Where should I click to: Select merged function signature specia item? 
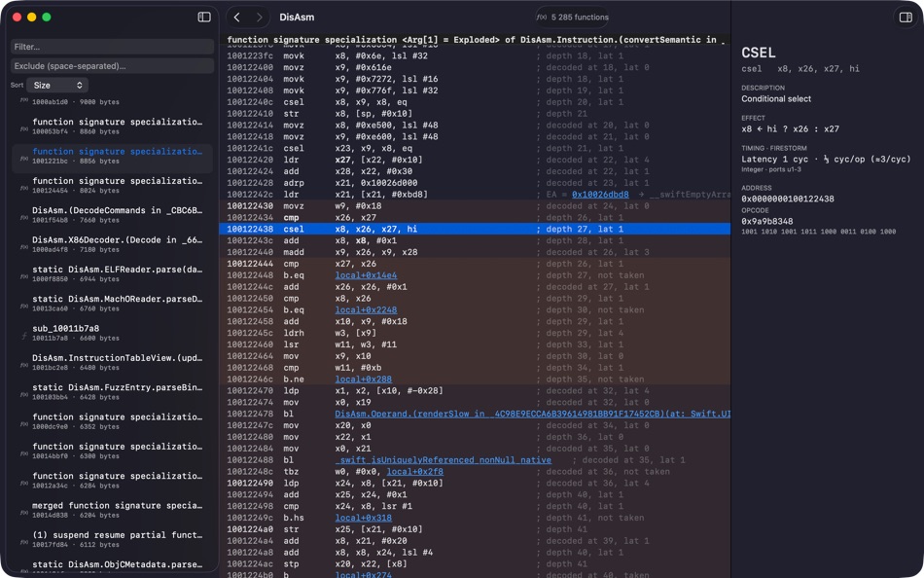pyautogui.click(x=112, y=510)
